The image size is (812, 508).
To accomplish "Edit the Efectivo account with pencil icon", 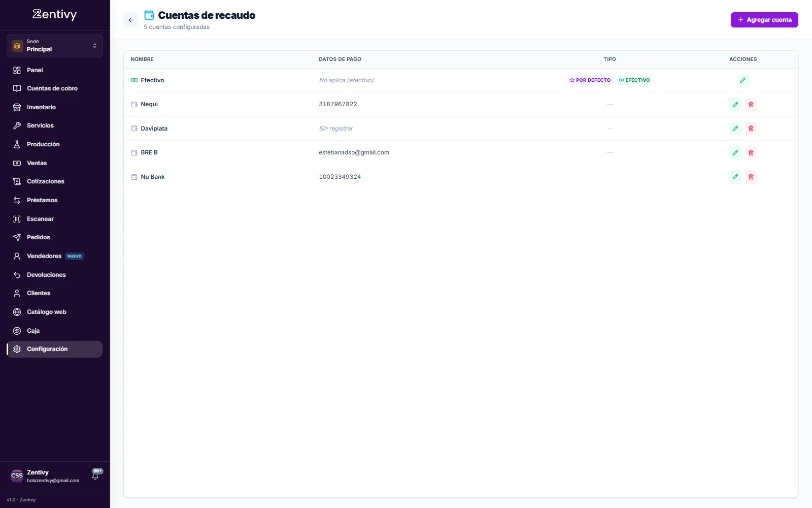I will (x=743, y=80).
